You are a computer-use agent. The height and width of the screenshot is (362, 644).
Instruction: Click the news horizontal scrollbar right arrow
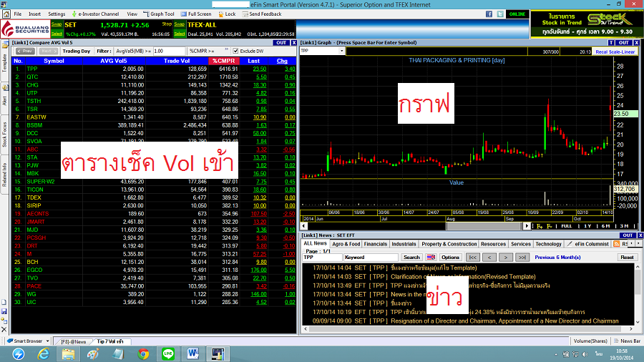(631, 329)
